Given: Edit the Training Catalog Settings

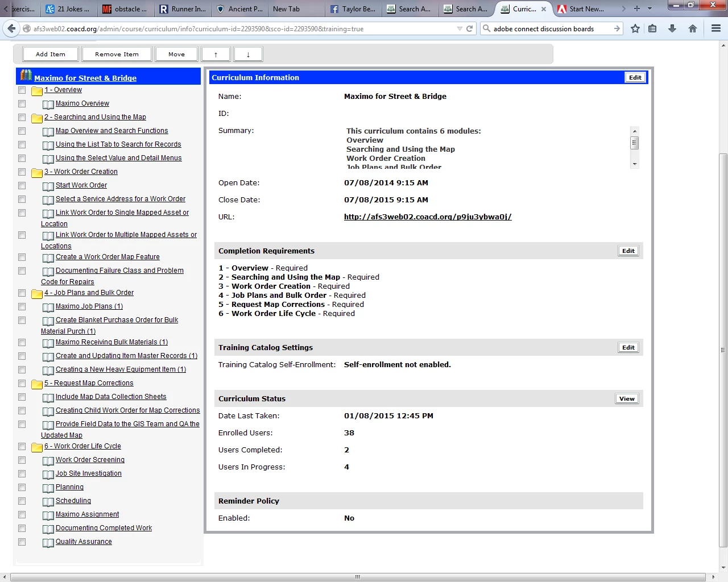Looking at the screenshot, I should pos(628,347).
